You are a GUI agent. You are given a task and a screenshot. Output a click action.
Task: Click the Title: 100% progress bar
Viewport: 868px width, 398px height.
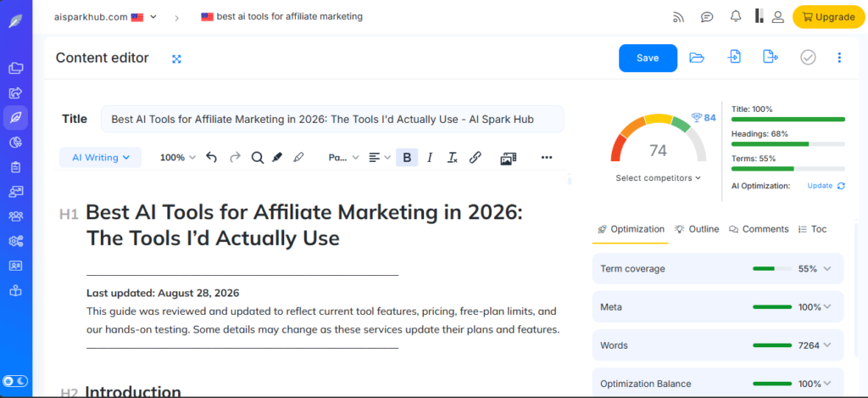point(788,119)
